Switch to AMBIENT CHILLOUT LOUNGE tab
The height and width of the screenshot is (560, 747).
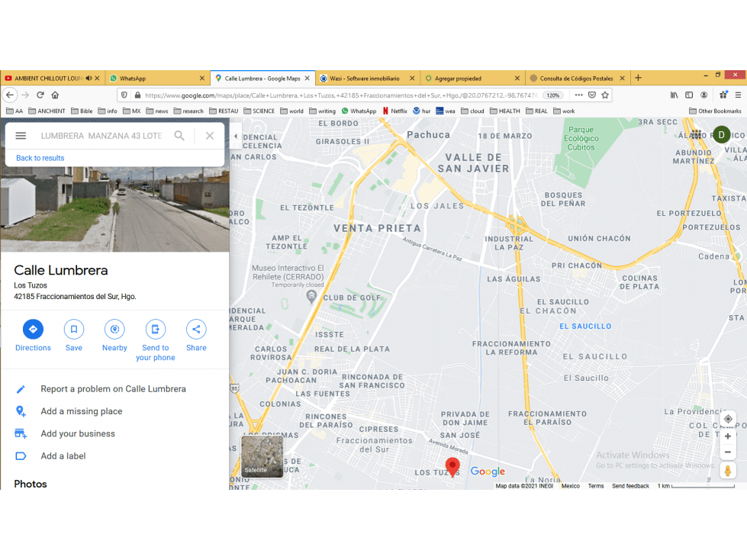(47, 78)
